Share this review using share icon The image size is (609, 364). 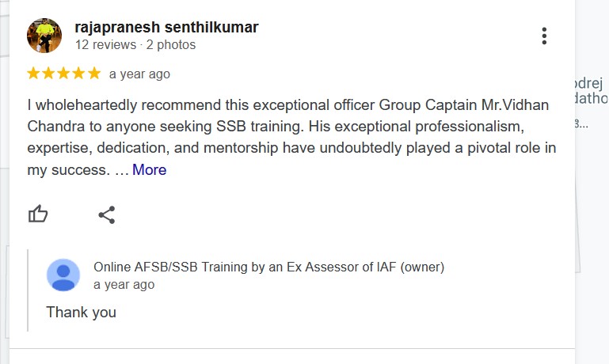click(107, 214)
